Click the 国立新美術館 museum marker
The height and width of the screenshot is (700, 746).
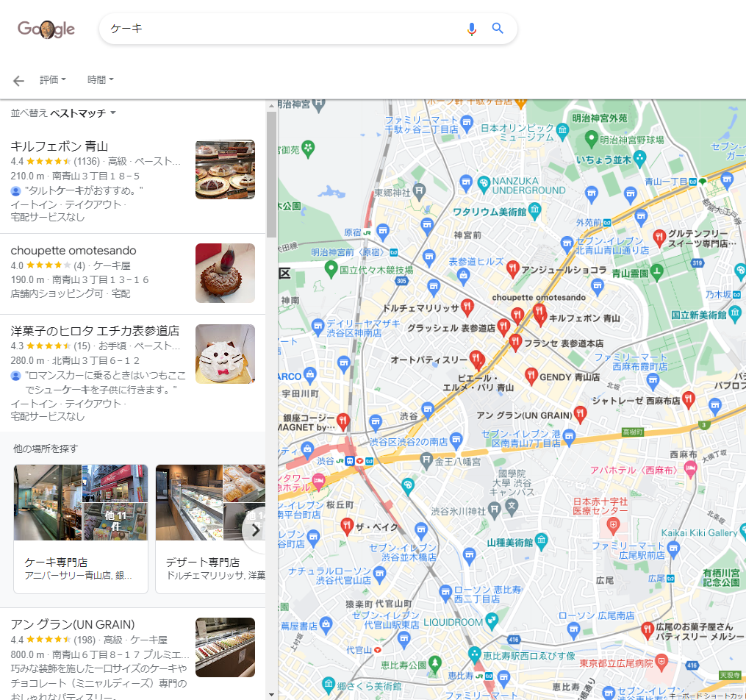click(x=735, y=314)
